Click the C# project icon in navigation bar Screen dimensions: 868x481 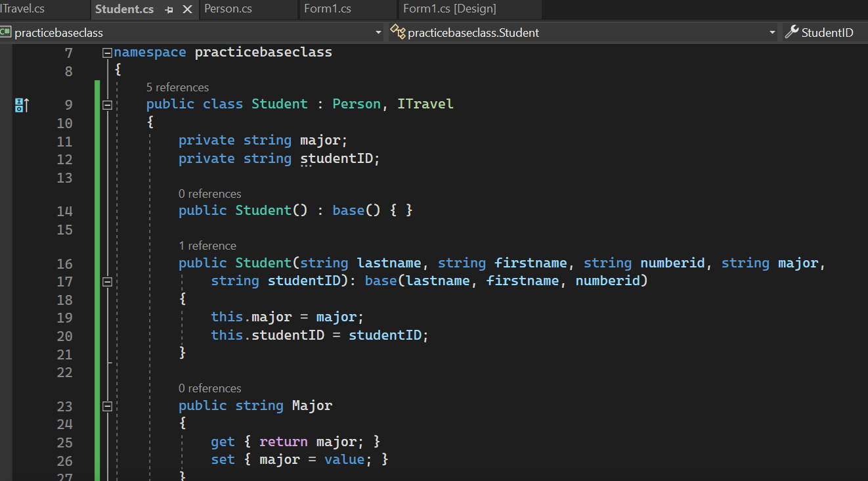(6, 32)
